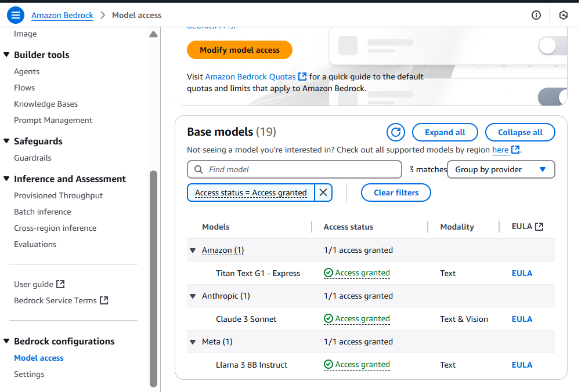Collapse the Meta provider group
Screen dimensions: 585x392
[193, 342]
